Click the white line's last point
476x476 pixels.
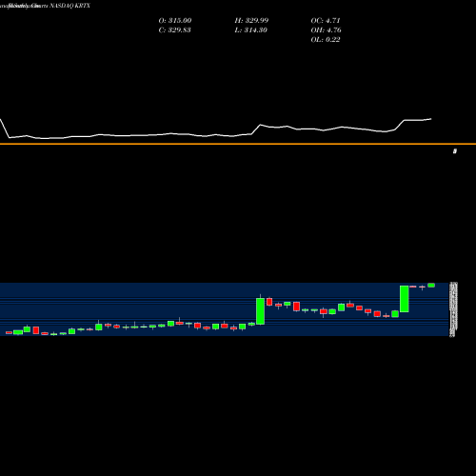(x=431, y=119)
